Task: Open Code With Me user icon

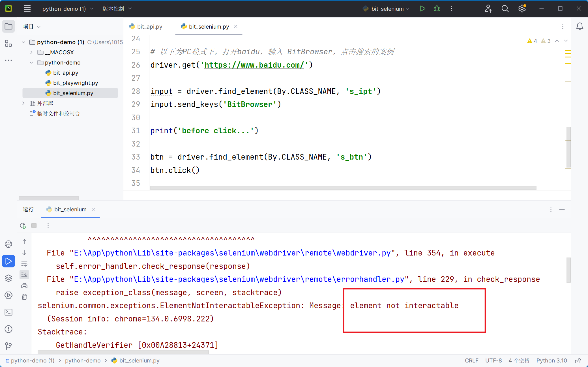Action: pos(488,8)
